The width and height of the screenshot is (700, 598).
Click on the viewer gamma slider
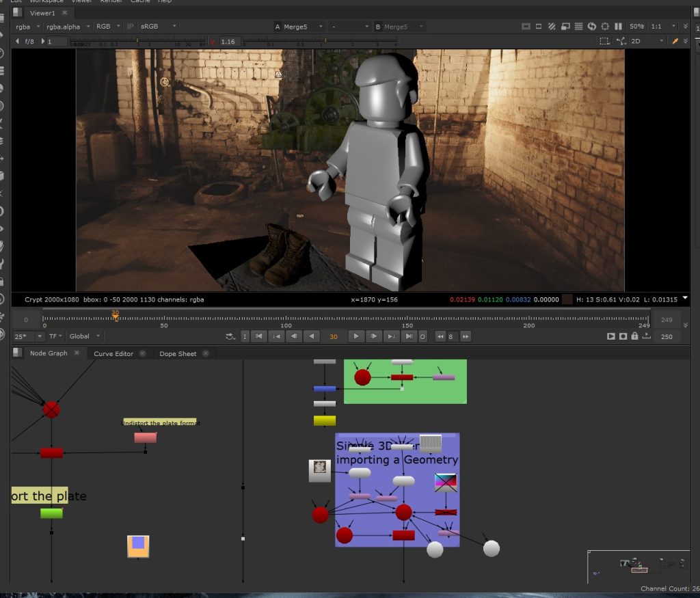click(x=320, y=42)
